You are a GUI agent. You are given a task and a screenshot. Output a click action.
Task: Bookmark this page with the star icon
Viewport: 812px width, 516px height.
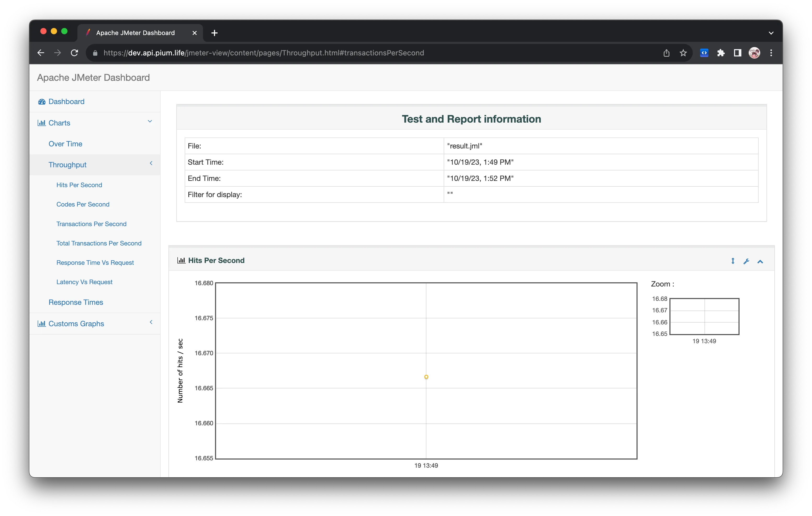coord(683,53)
